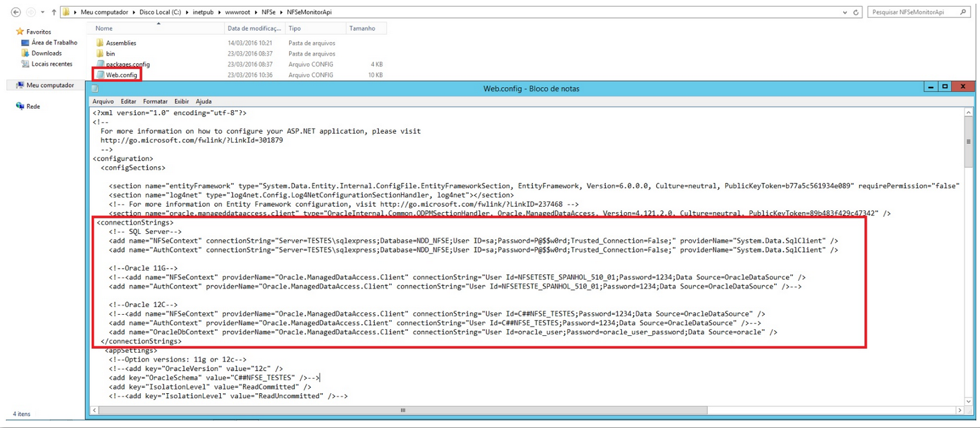Click Notepad vertical scrollbar down arrow
The image size is (980, 428).
[968, 401]
